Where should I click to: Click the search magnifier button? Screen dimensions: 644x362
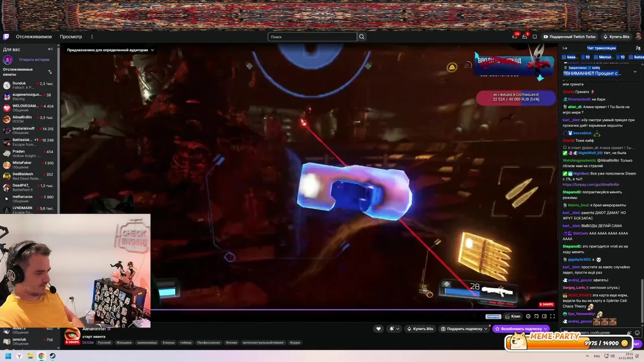(x=361, y=37)
